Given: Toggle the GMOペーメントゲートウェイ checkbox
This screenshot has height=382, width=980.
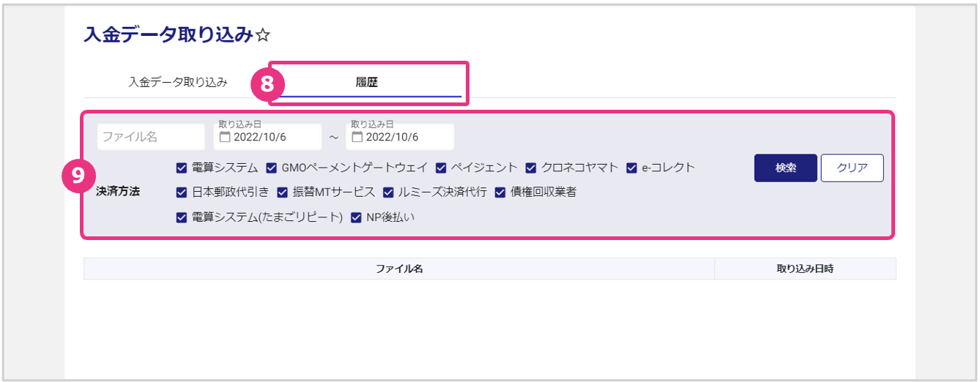Looking at the screenshot, I should click(272, 168).
